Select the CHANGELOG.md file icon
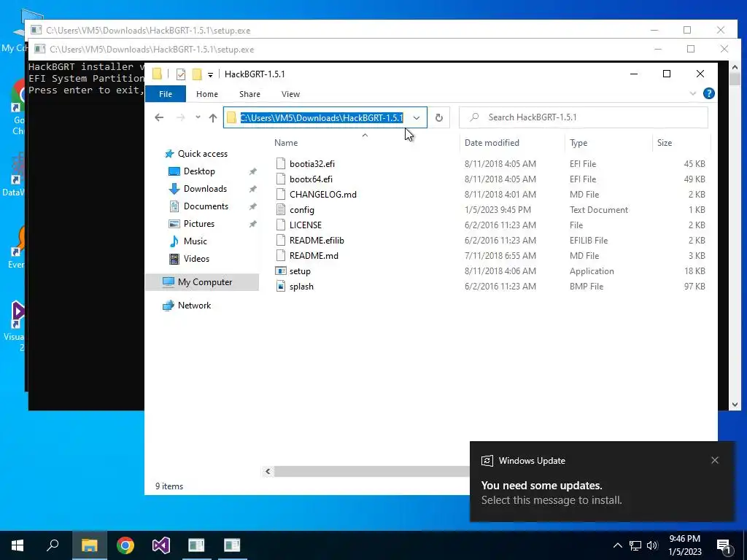The width and height of the screenshot is (747, 560). [x=281, y=194]
